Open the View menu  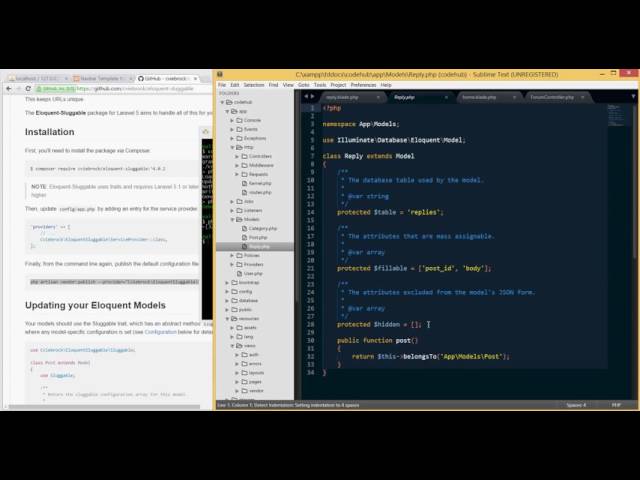[288, 85]
